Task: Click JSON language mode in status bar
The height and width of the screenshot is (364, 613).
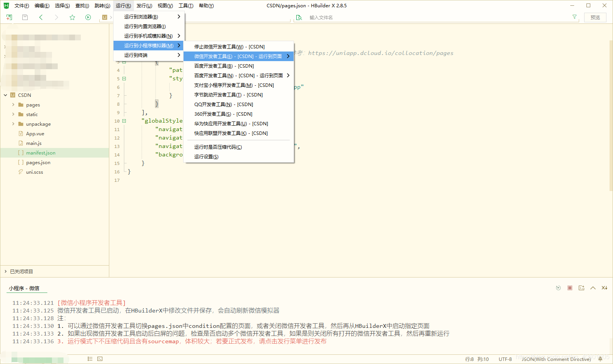Action: pos(556,359)
